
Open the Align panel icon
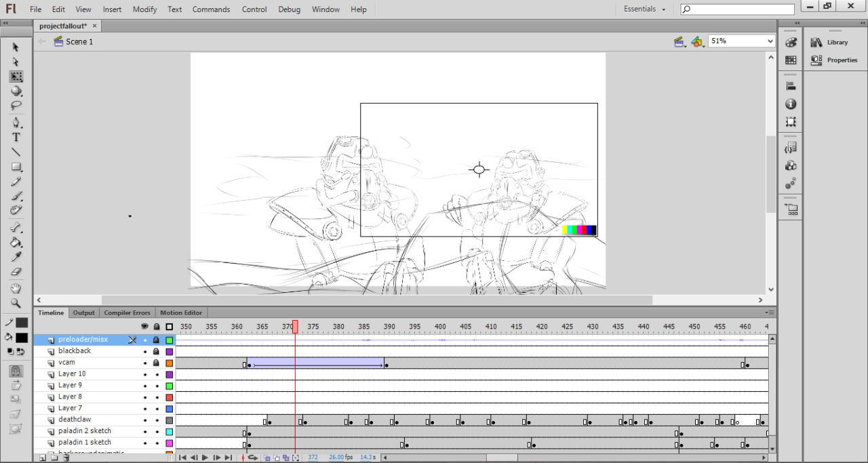coord(791,86)
